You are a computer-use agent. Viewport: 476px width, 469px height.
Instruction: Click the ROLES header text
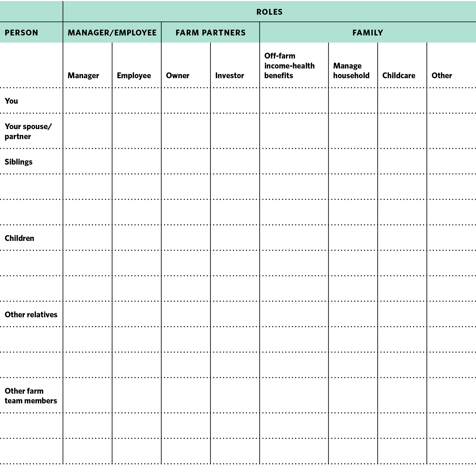[x=269, y=12]
